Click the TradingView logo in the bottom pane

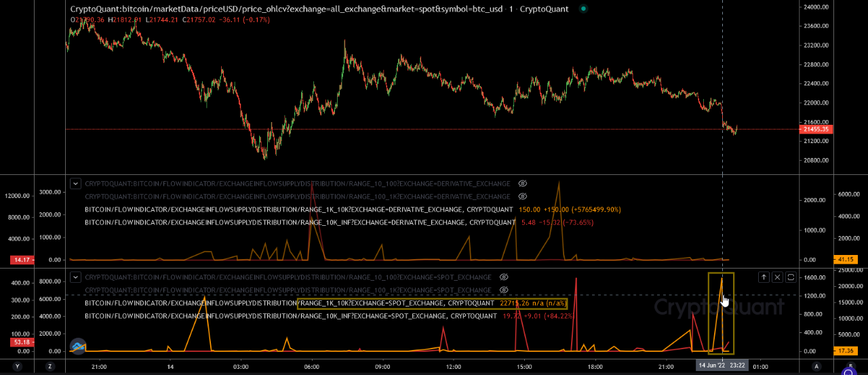pos(78,347)
